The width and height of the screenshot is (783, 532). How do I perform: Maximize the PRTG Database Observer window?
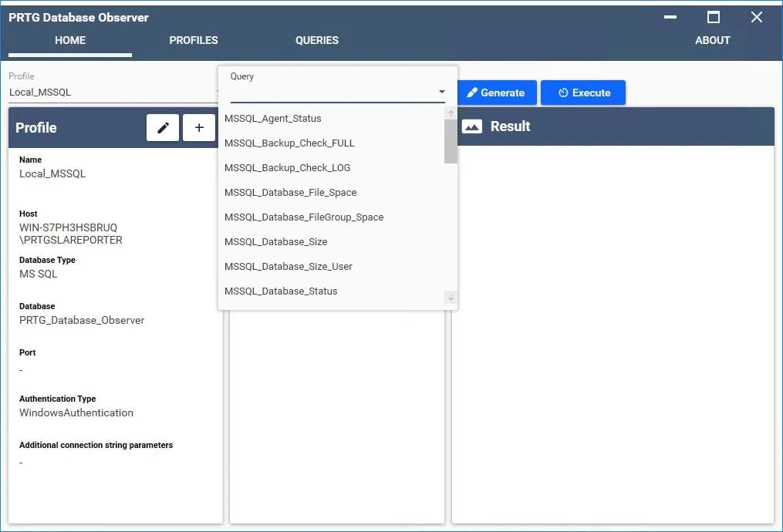point(714,17)
